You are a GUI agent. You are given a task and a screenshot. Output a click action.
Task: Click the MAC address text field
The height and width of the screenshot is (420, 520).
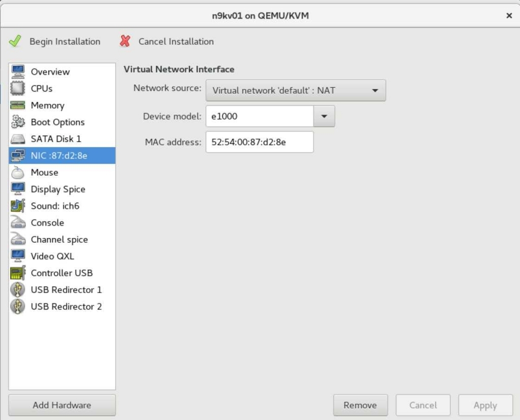[259, 142]
